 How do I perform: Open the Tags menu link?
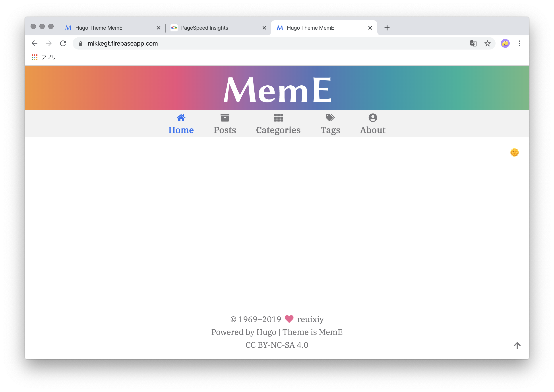click(330, 130)
